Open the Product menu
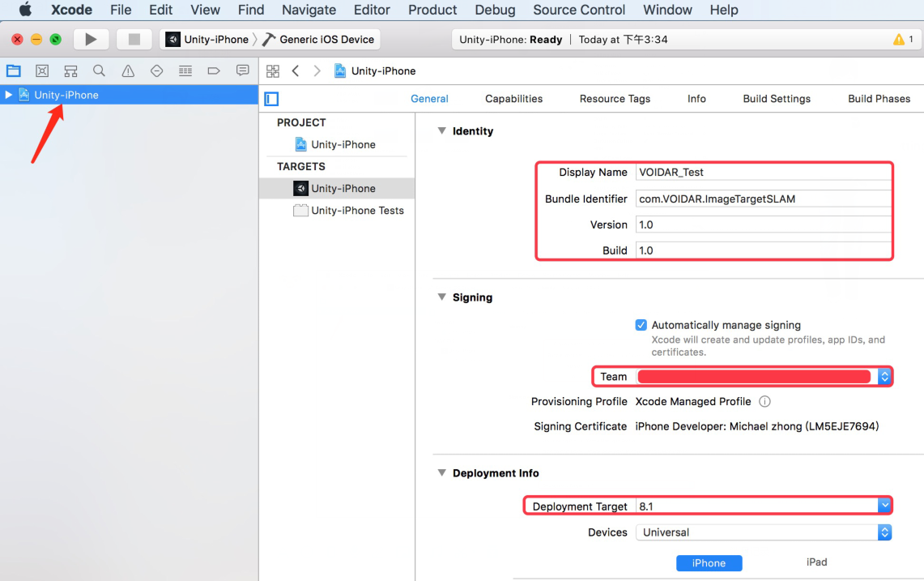The image size is (924, 581). [432, 10]
